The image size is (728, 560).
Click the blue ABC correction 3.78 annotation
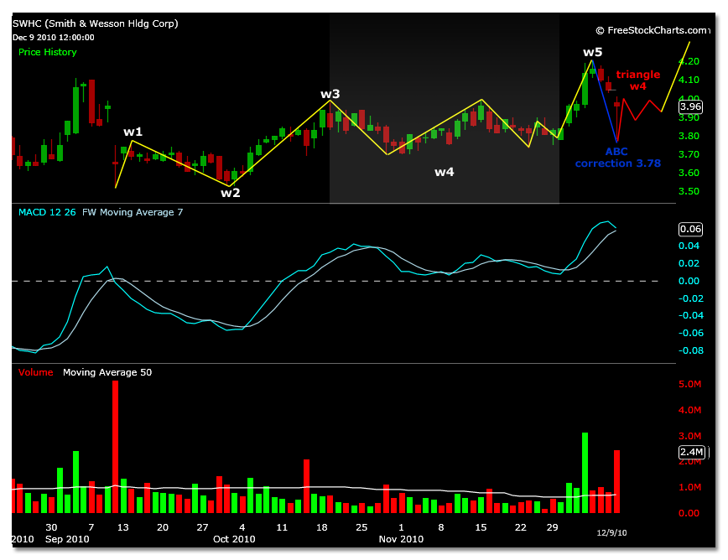pyautogui.click(x=617, y=158)
